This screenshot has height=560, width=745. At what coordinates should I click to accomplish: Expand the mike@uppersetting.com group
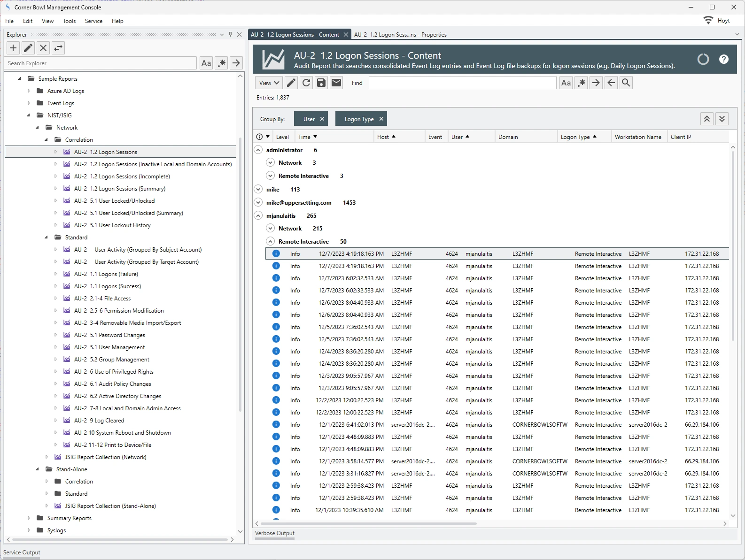coord(258,203)
